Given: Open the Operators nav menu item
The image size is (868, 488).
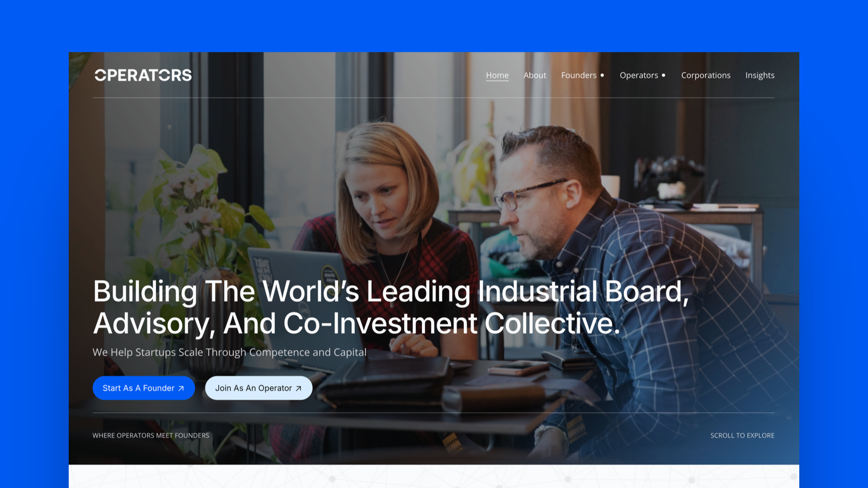Looking at the screenshot, I should 639,75.
